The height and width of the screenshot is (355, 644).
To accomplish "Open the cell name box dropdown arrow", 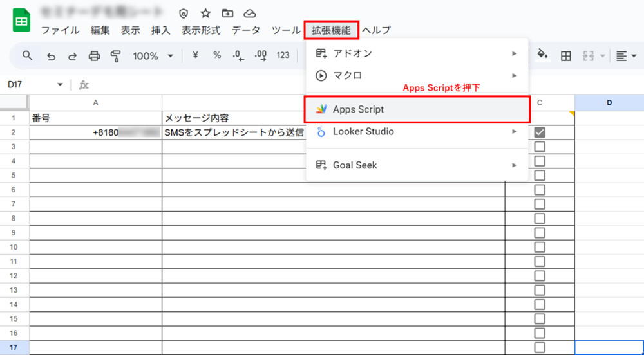I will click(x=60, y=85).
